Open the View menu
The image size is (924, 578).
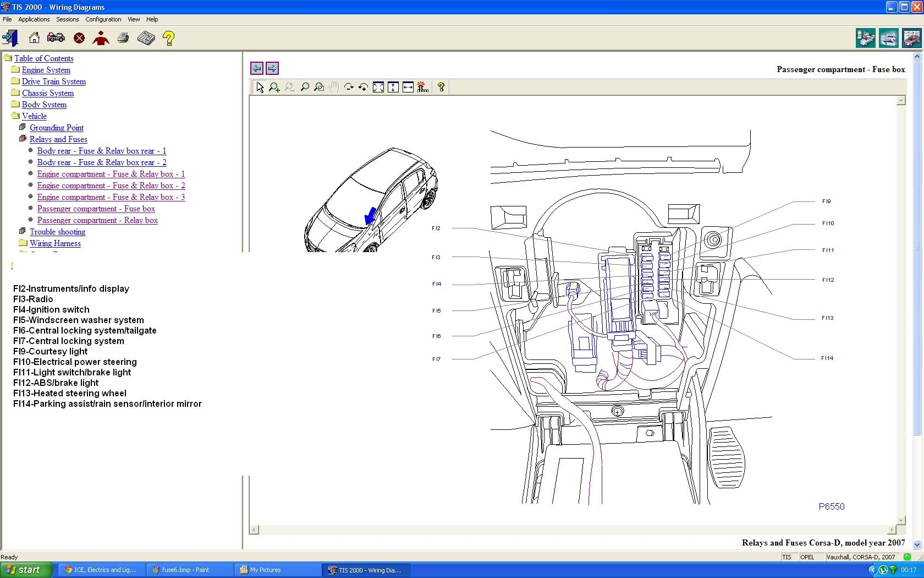(134, 19)
